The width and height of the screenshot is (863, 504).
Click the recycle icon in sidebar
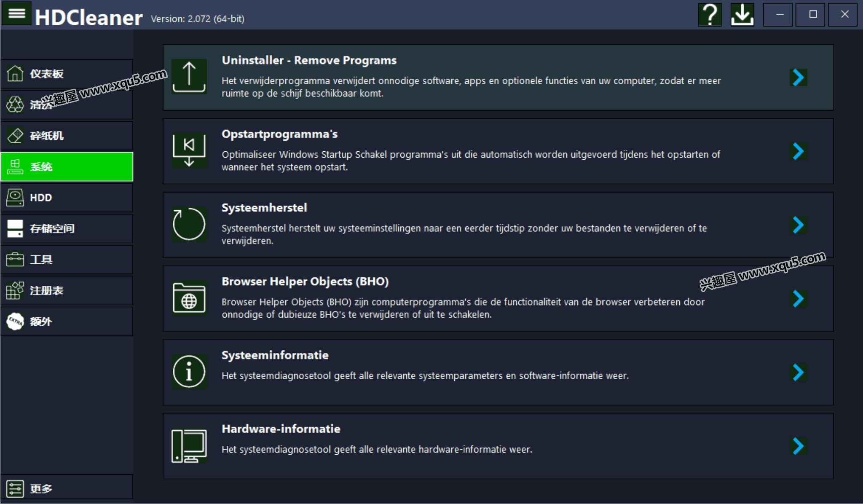[x=15, y=104]
